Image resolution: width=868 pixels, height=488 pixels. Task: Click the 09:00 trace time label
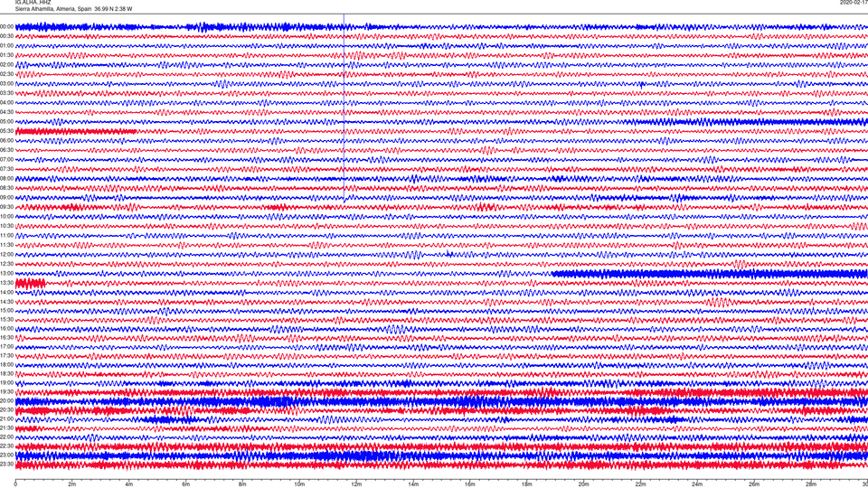(6, 198)
